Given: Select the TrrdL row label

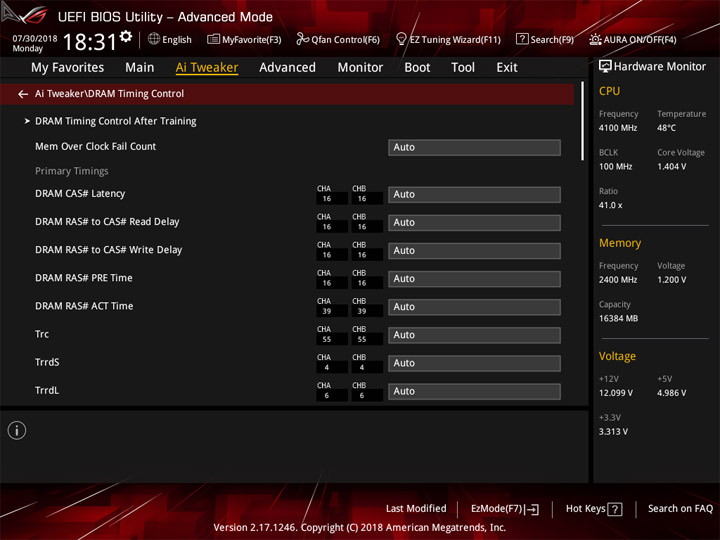Looking at the screenshot, I should pyautogui.click(x=47, y=390).
